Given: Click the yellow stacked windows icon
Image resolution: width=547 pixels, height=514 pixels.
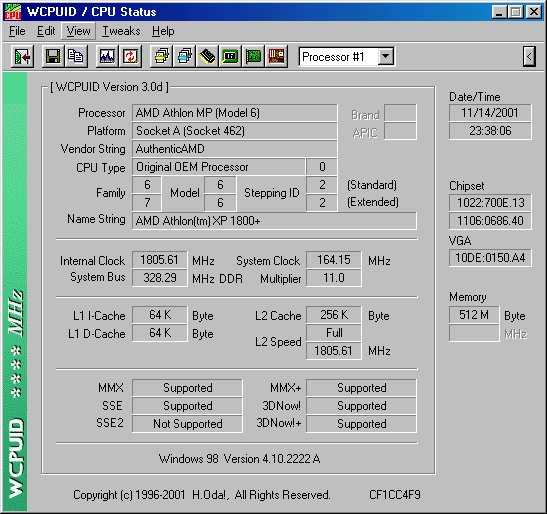Looking at the screenshot, I should pos(161,56).
